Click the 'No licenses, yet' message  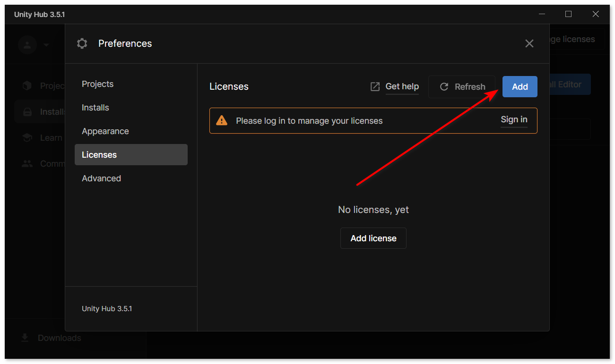[373, 210]
